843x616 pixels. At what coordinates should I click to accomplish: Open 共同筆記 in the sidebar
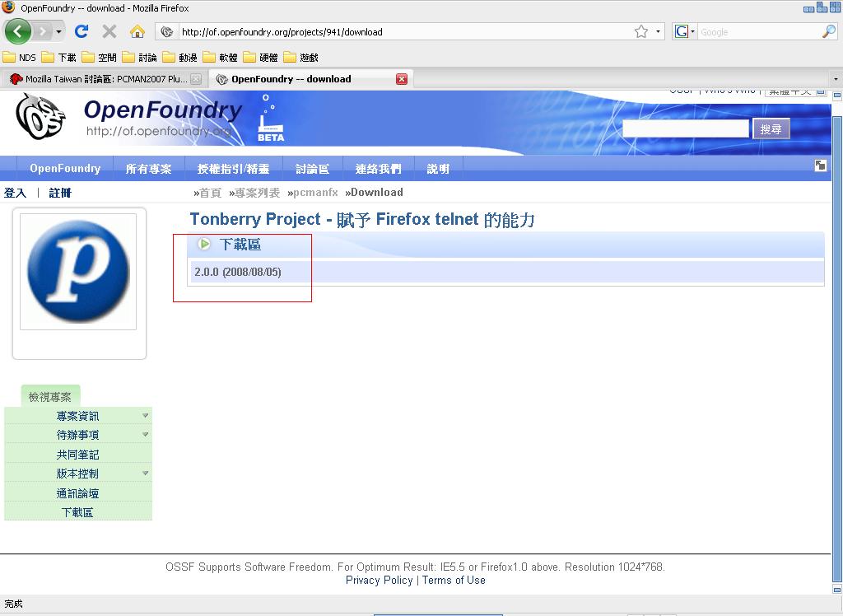77,454
